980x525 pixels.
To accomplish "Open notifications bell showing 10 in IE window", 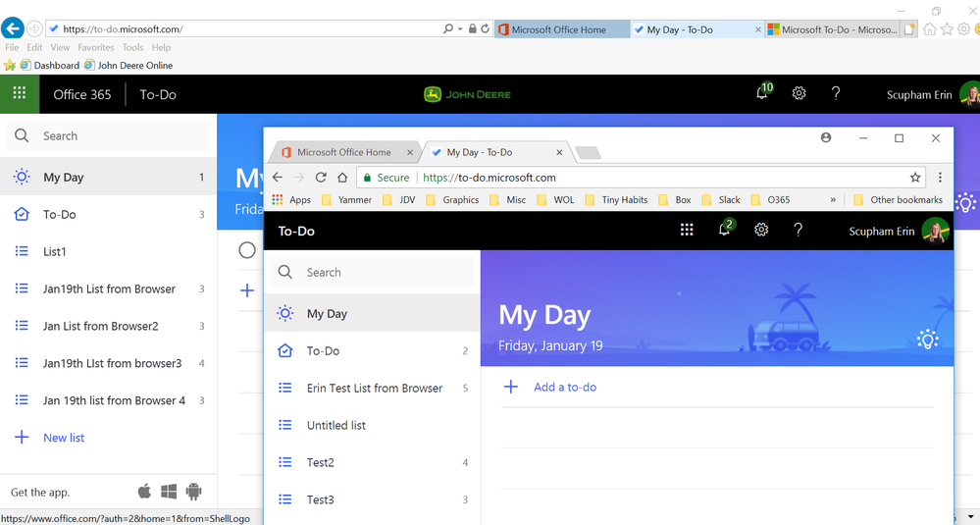I will (x=763, y=92).
